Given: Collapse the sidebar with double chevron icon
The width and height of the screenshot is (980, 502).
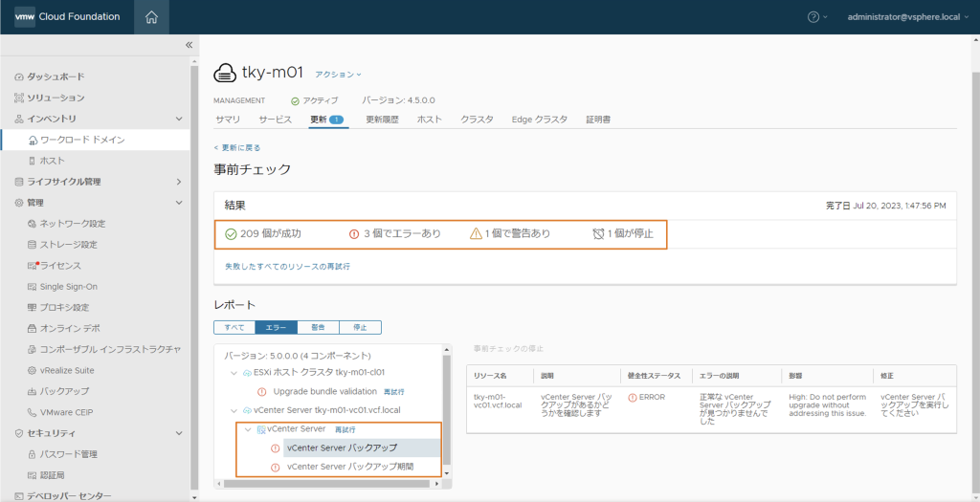Looking at the screenshot, I should pos(189,45).
